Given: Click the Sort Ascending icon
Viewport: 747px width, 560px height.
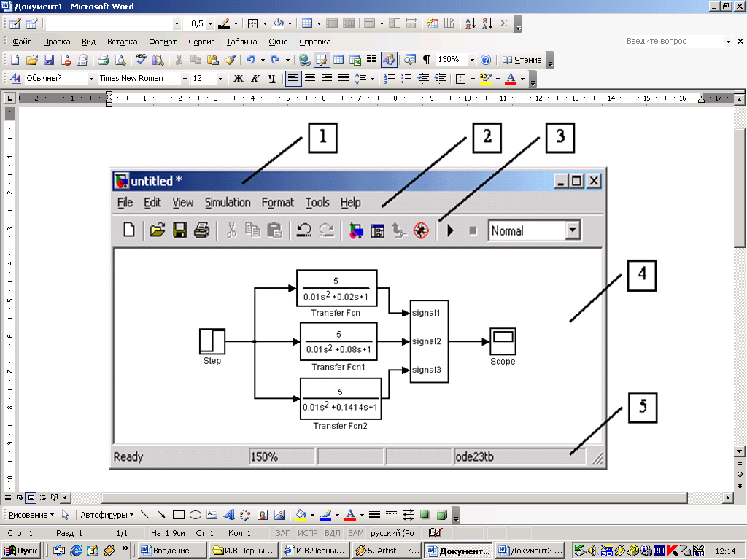Looking at the screenshot, I should coord(470,23).
